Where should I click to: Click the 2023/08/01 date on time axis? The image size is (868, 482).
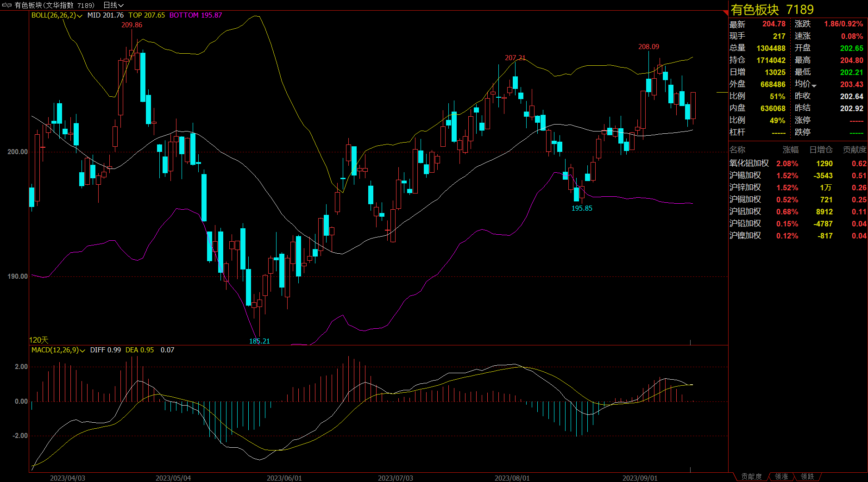pyautogui.click(x=512, y=478)
